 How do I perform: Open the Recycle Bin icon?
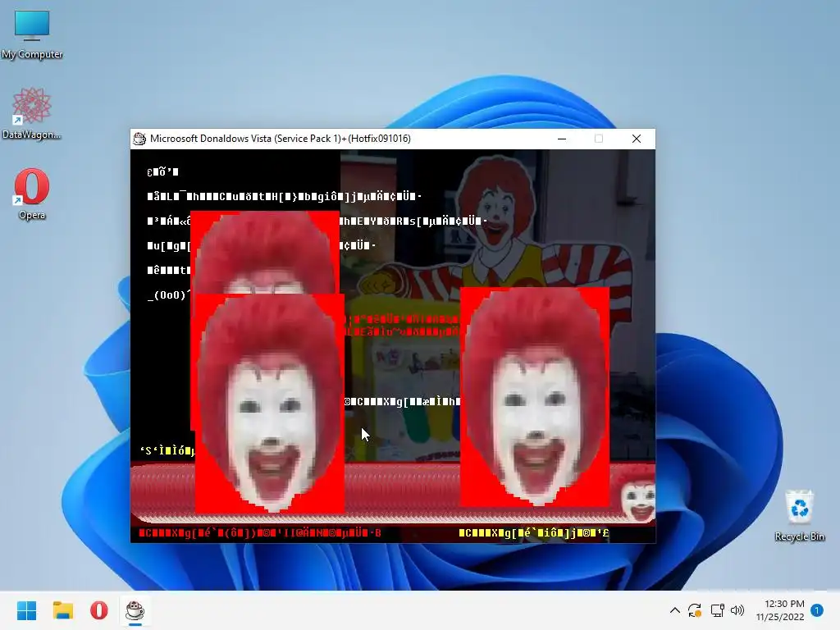pos(799,515)
